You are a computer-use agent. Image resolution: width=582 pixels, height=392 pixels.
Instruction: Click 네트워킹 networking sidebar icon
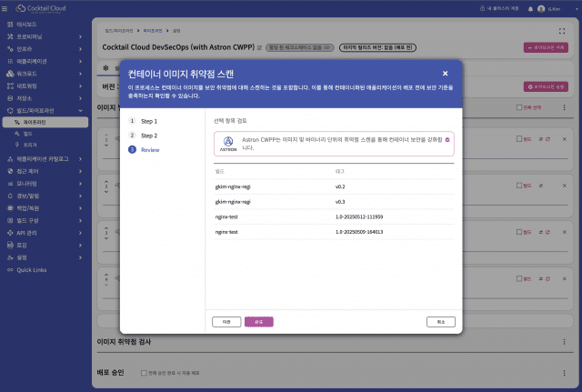point(10,85)
